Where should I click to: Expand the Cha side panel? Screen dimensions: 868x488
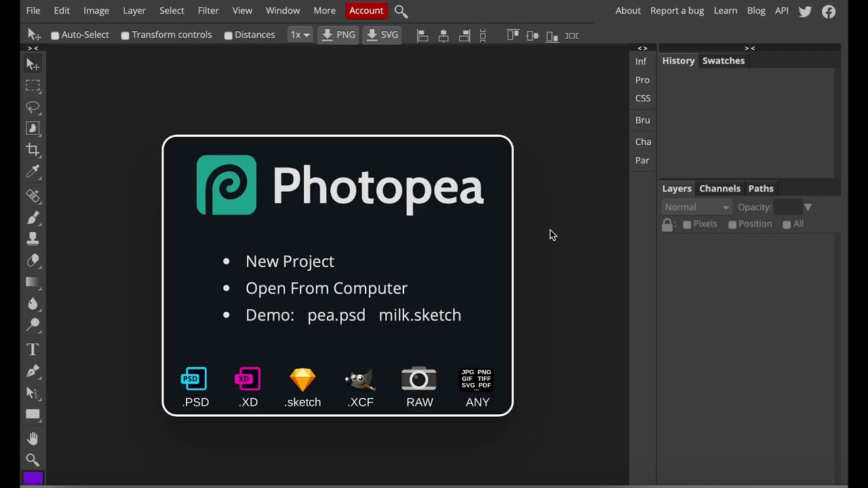pos(643,142)
